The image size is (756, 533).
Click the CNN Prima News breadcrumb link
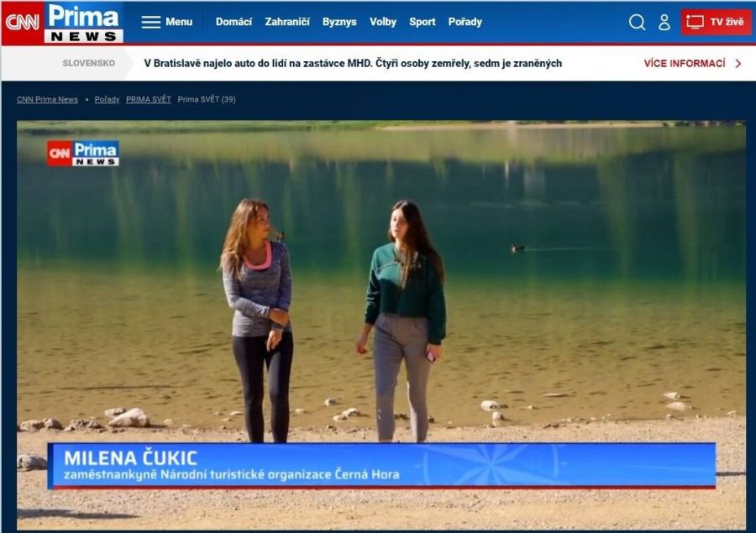47,100
